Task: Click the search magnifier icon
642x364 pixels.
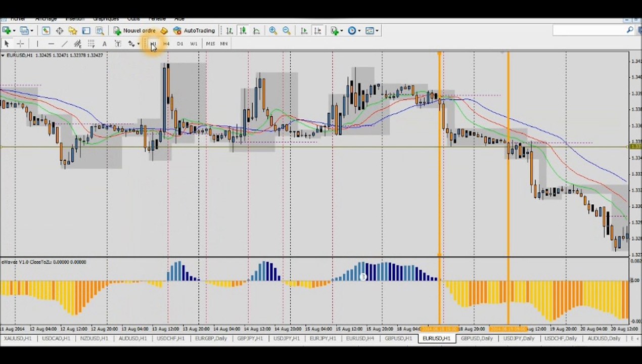Action: 630,31
